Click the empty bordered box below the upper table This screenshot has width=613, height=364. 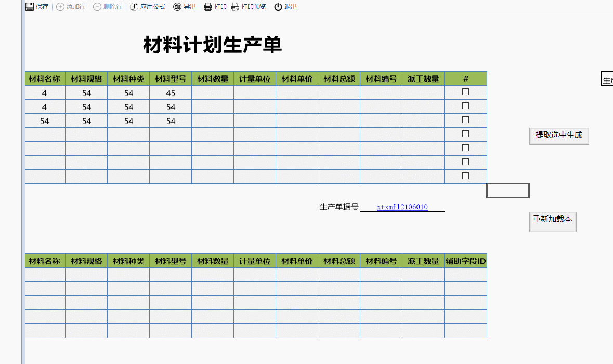pyautogui.click(x=507, y=191)
